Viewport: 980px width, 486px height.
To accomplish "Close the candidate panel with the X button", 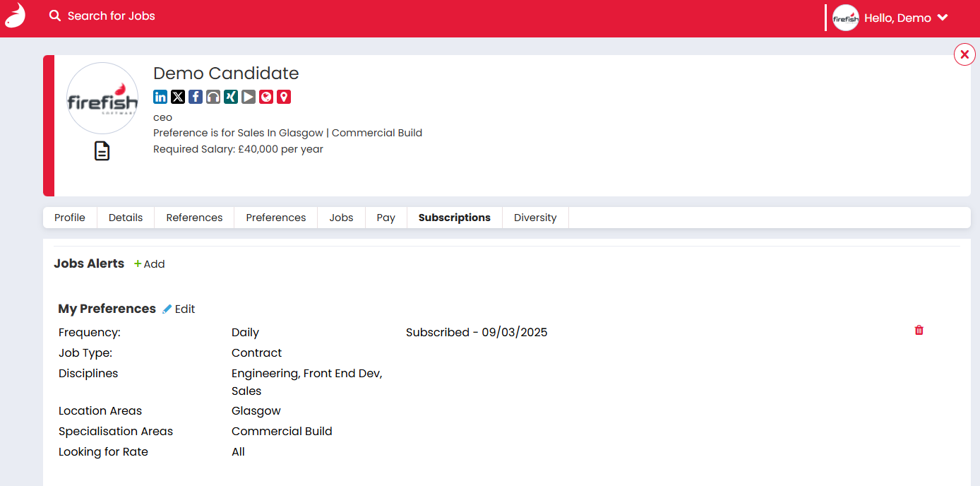I will point(964,54).
